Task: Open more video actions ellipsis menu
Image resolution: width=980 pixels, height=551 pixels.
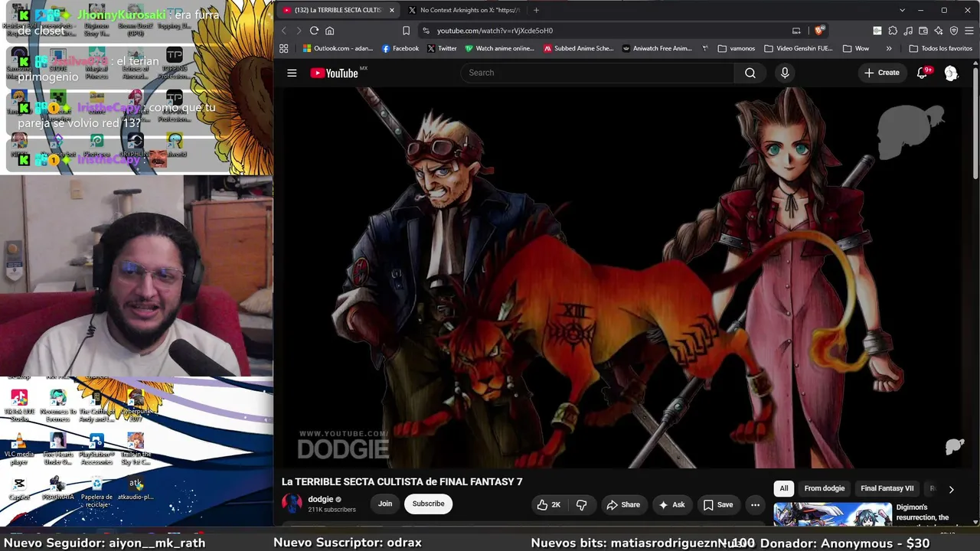Action: [x=755, y=504]
